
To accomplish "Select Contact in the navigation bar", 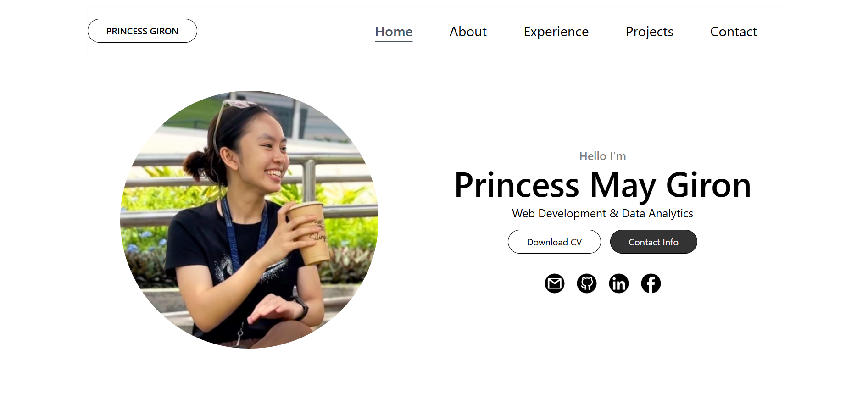I will click(733, 32).
